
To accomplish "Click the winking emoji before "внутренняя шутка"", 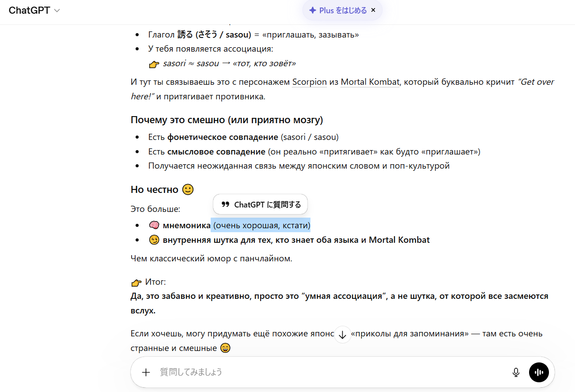I will 154,240.
